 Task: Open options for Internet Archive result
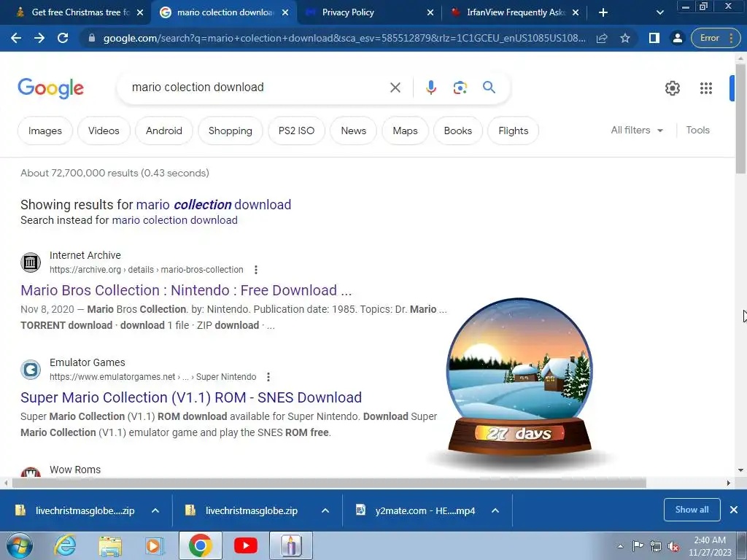pos(256,270)
